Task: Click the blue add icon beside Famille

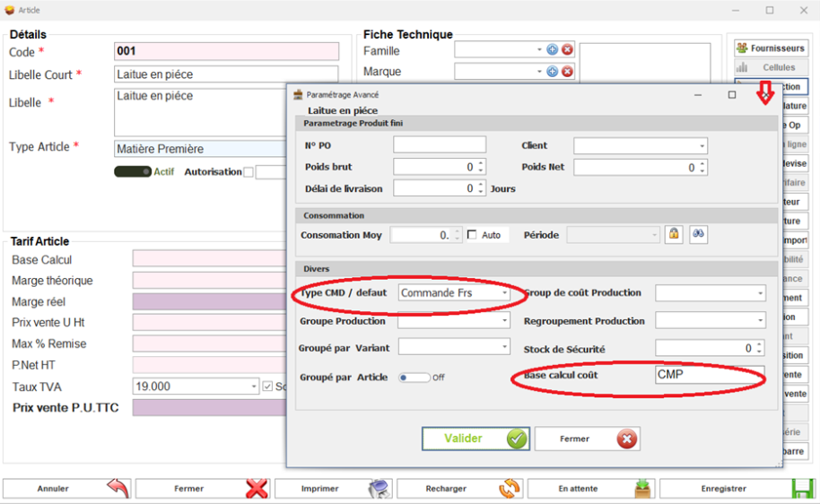Action: point(553,50)
